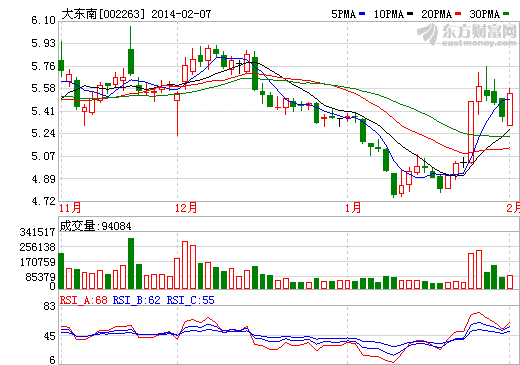Click the 6.10 price axis label

coord(43,20)
